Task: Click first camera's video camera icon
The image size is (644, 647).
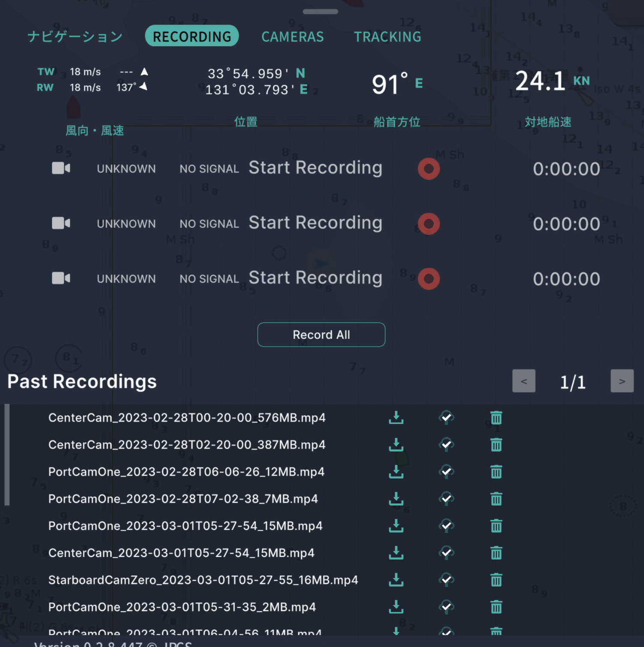Action: pos(61,168)
